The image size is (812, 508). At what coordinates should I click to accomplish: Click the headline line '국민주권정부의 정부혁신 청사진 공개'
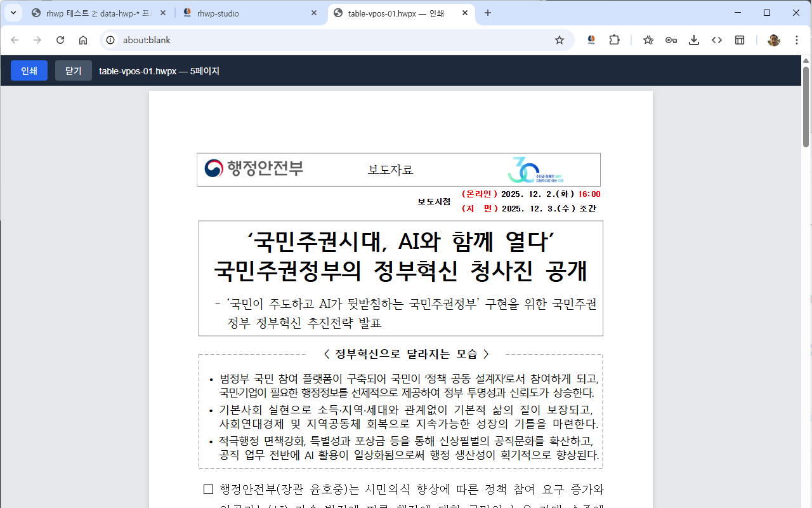click(x=401, y=271)
